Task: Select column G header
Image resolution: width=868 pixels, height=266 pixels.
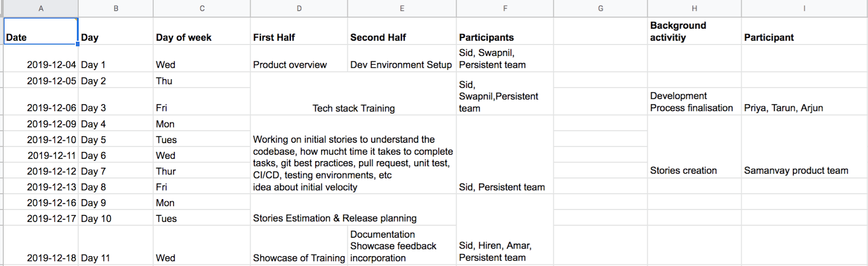Action: pos(601,8)
